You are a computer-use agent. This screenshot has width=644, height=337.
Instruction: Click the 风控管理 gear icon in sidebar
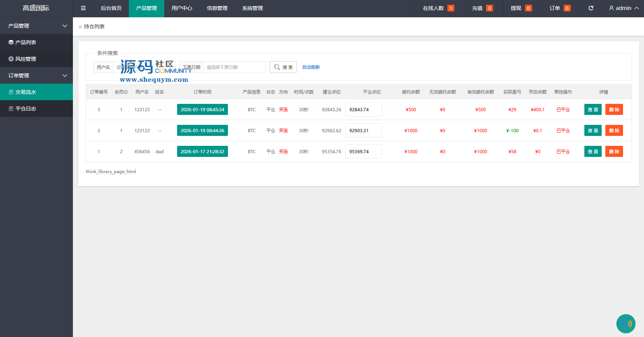[x=11, y=59]
